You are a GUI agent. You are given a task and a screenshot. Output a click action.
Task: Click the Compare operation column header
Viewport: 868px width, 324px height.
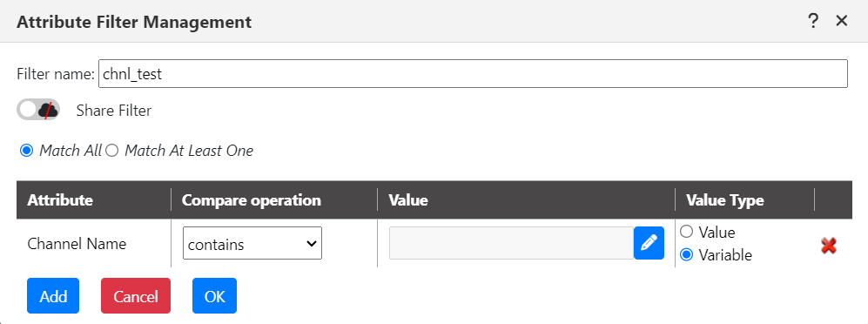click(252, 200)
